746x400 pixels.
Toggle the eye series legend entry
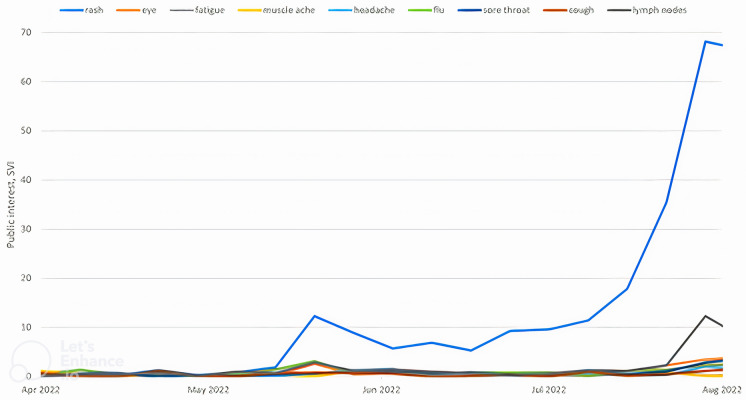pos(136,10)
